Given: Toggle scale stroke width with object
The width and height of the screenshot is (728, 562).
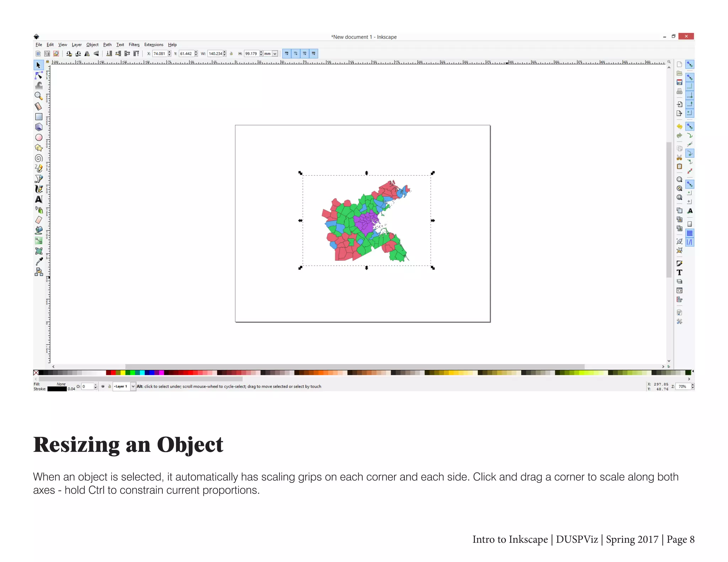Looking at the screenshot, I should pos(287,54).
